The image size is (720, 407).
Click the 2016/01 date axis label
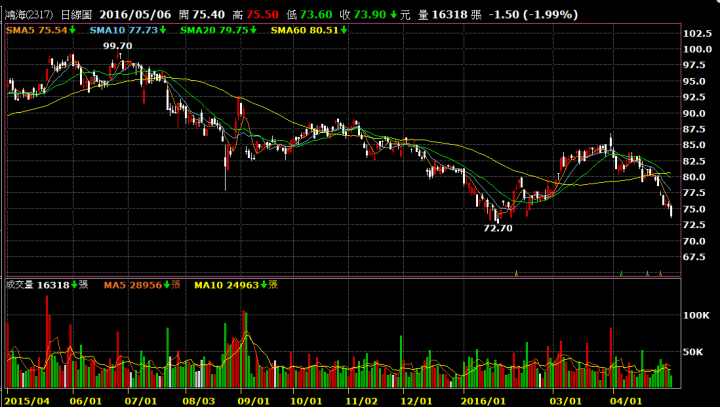[x=483, y=401]
